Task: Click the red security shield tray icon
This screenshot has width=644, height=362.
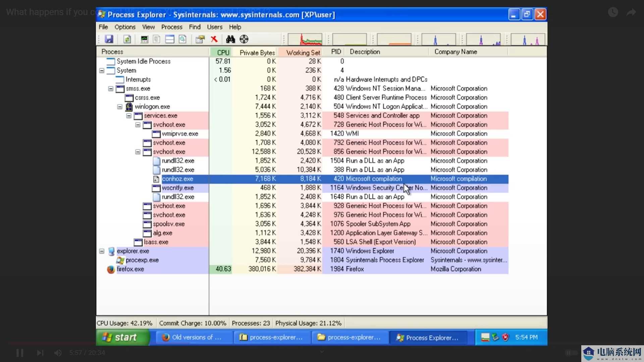Action: (505, 337)
